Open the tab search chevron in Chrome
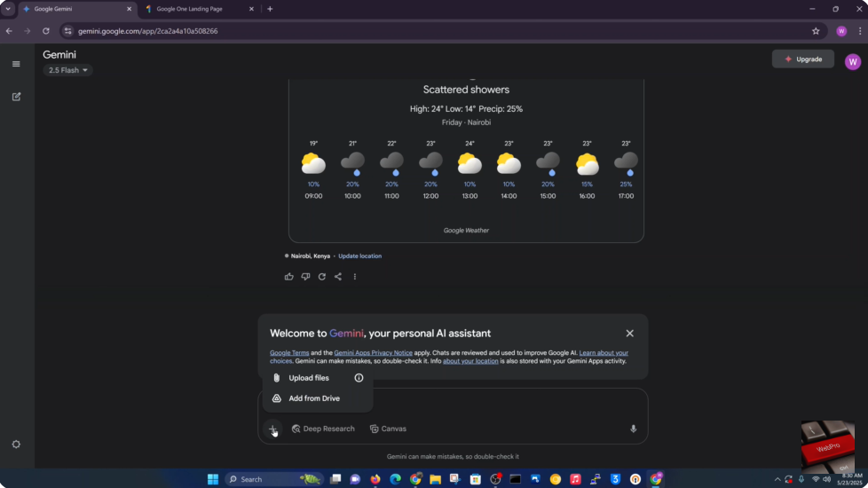The image size is (868, 488). point(8,9)
